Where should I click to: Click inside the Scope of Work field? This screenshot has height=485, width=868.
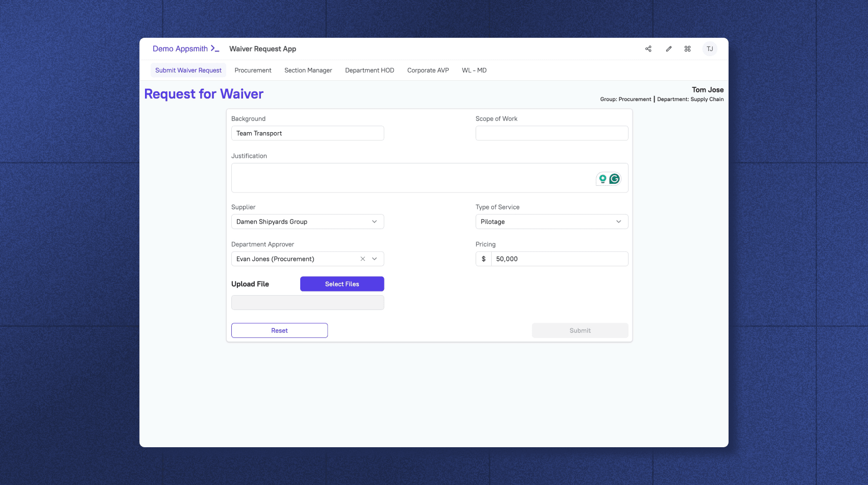pos(551,133)
